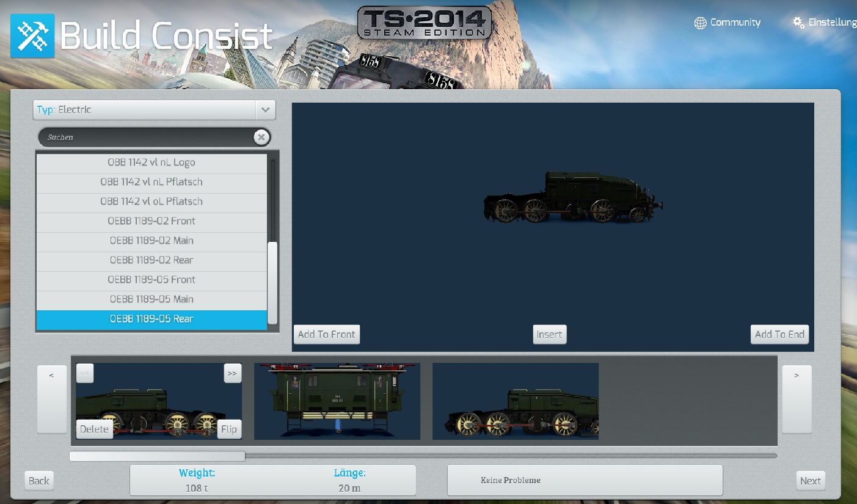Open Community via the globe icon
Image resolution: width=857 pixels, height=504 pixels.
click(700, 23)
